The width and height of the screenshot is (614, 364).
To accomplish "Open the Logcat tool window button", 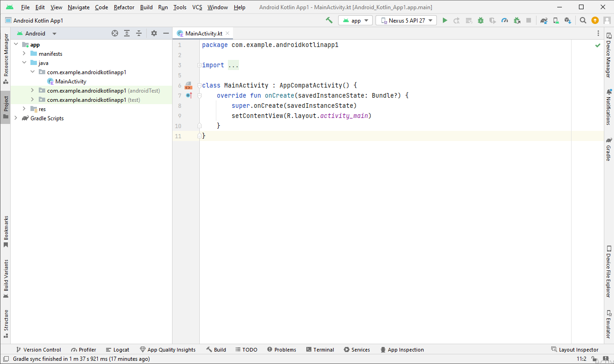I will click(118, 350).
